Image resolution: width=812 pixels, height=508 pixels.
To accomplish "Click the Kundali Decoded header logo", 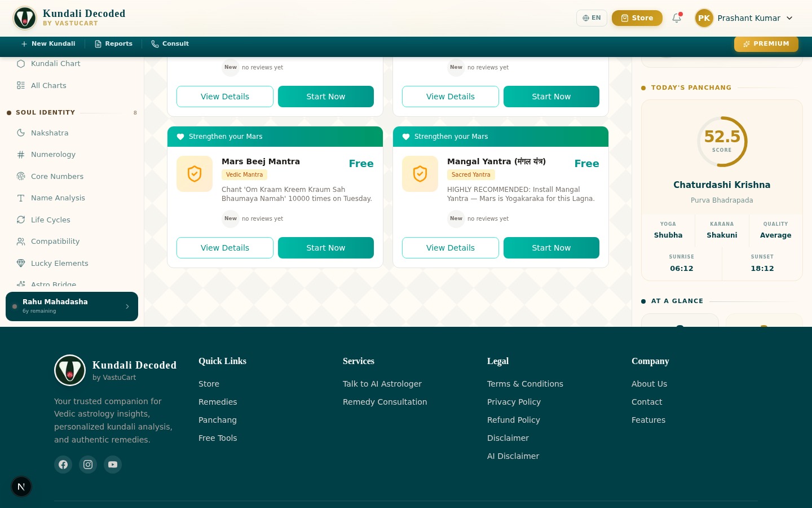I will pyautogui.click(x=25, y=18).
